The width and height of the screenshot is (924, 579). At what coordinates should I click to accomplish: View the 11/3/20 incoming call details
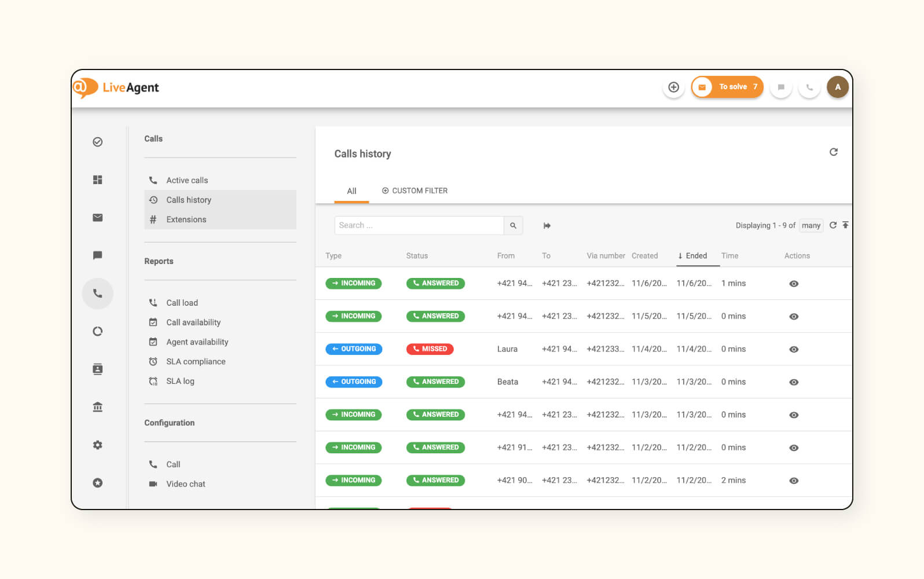click(794, 415)
